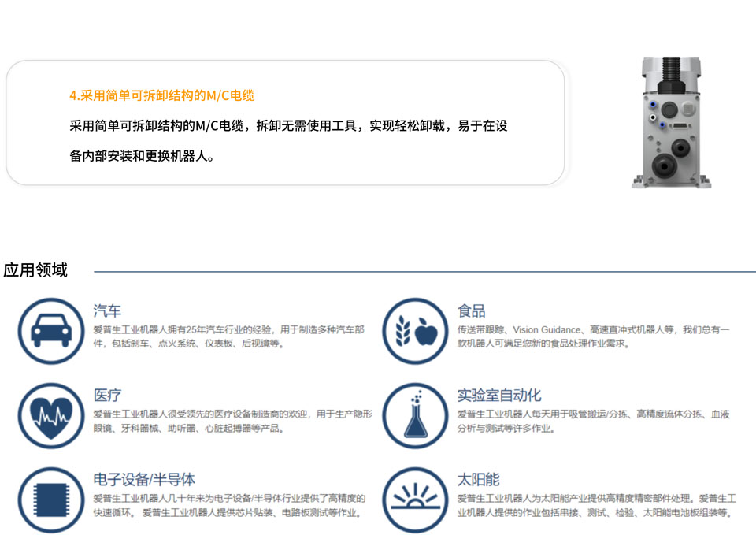Click the 太阳能 heading

pyautogui.click(x=478, y=480)
